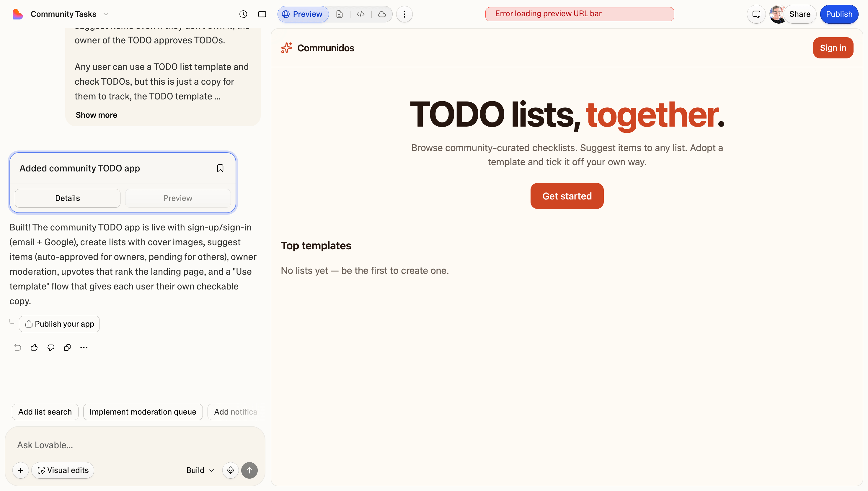Click the plus attach button
The image size is (868, 491).
tap(21, 470)
